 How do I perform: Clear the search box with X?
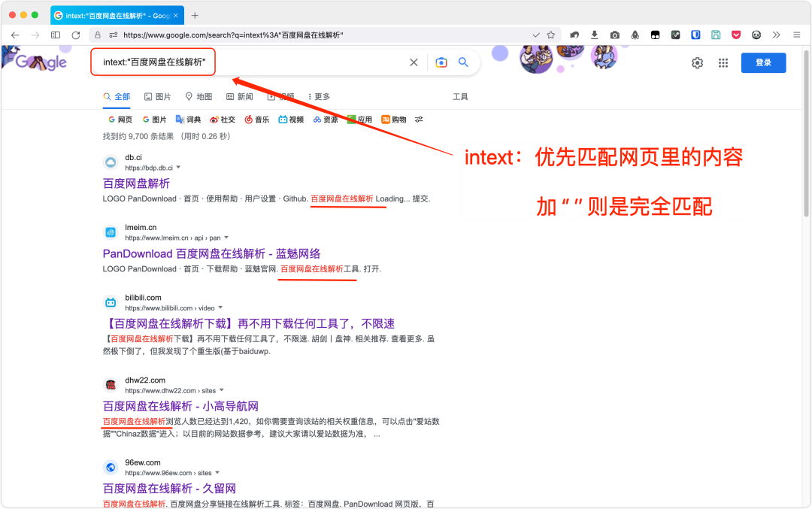(x=414, y=62)
